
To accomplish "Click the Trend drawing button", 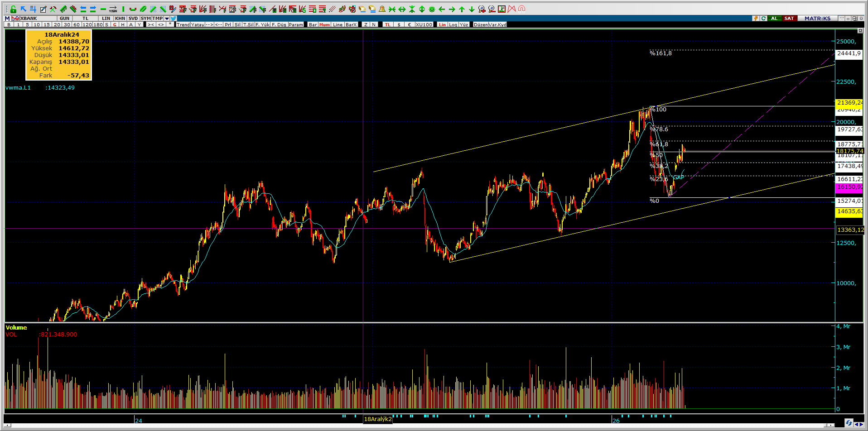I will [183, 24].
